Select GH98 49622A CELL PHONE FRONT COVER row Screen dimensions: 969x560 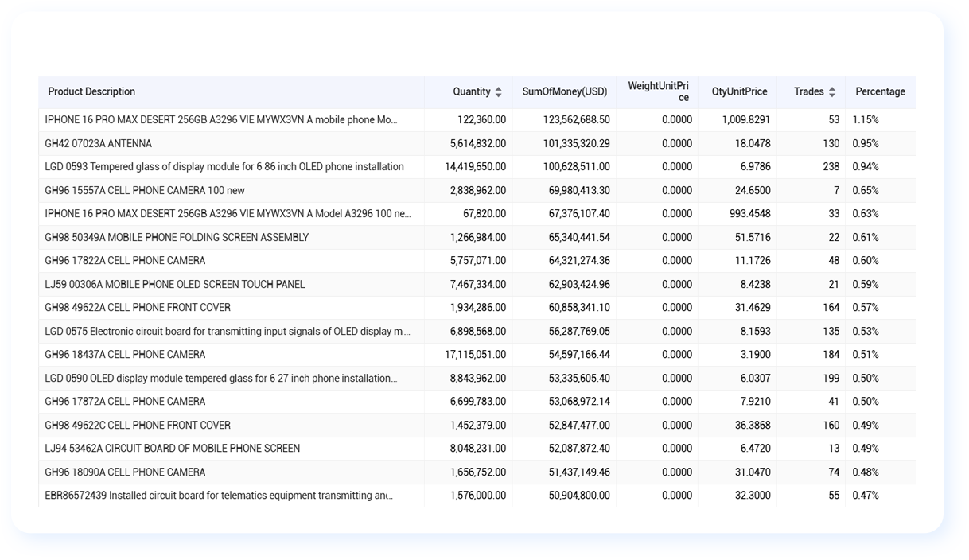477,308
